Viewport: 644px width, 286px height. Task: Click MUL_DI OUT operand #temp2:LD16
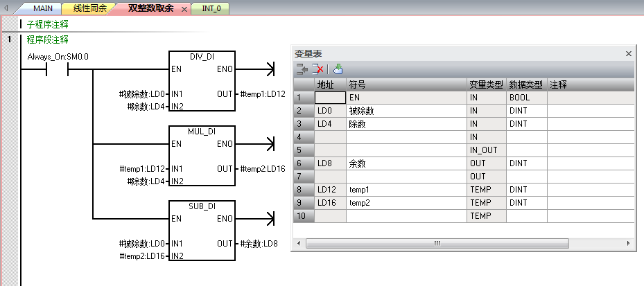pyautogui.click(x=263, y=169)
